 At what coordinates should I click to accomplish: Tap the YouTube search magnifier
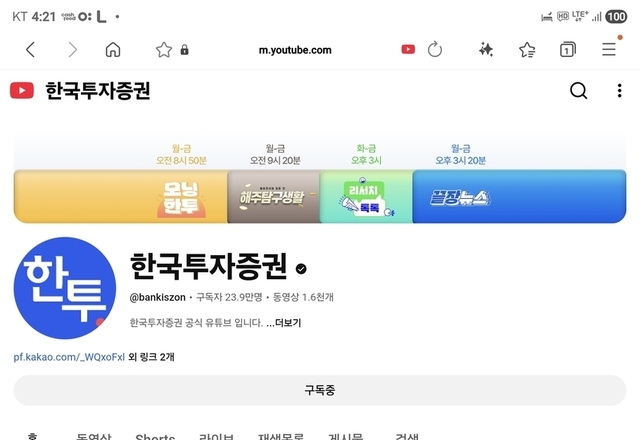pos(578,90)
